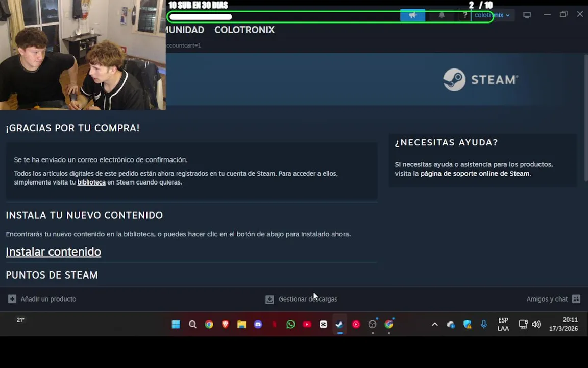Open OBS Studio from the taskbar
Viewport: 588px width, 368px height.
pos(373,325)
